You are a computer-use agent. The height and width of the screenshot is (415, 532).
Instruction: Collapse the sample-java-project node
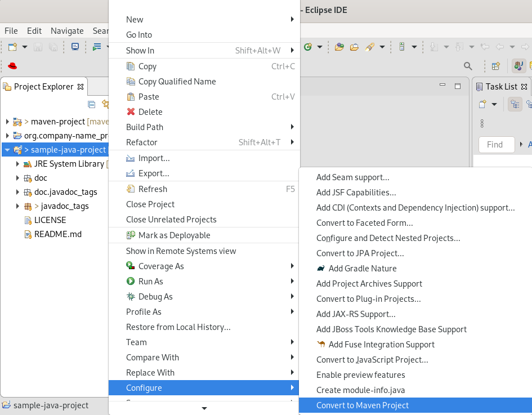[7, 150]
